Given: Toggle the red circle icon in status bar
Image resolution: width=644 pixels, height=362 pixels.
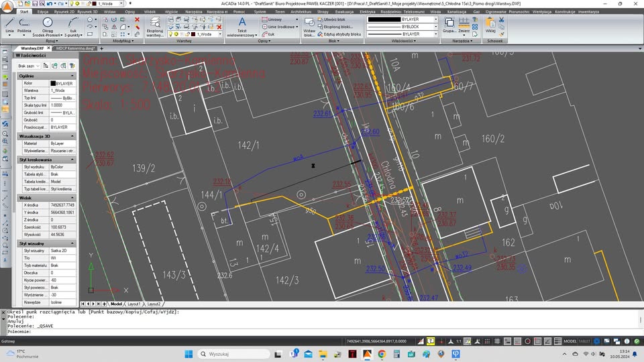Looking at the screenshot, I should pyautogui.click(x=527, y=341).
